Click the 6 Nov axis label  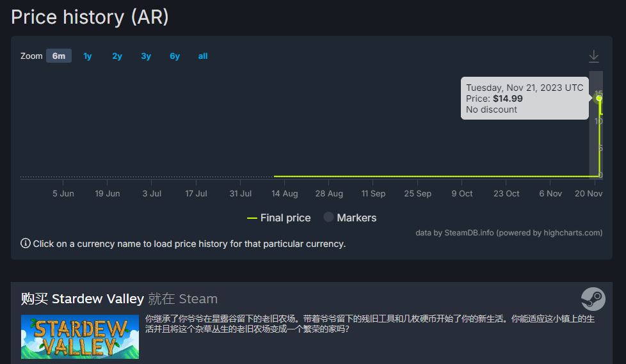coord(550,194)
